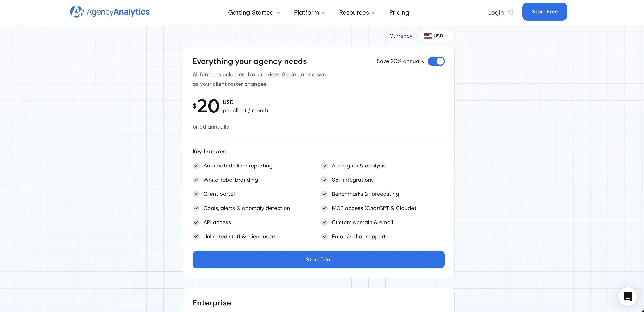Viewport: 644px width, 312px height.
Task: Toggle the Save 20% annually switch
Action: coord(436,61)
